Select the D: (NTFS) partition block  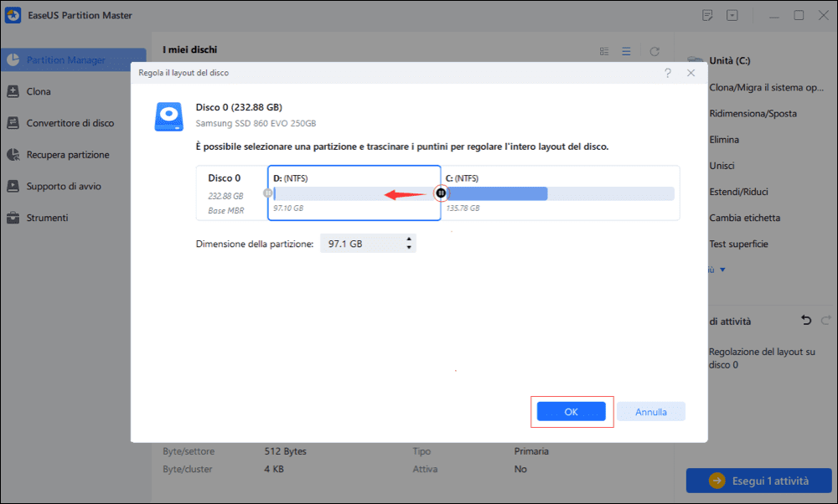pos(354,193)
